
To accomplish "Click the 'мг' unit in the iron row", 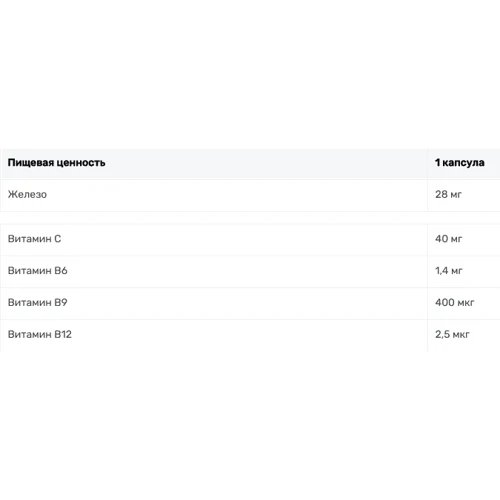I will (456, 195).
